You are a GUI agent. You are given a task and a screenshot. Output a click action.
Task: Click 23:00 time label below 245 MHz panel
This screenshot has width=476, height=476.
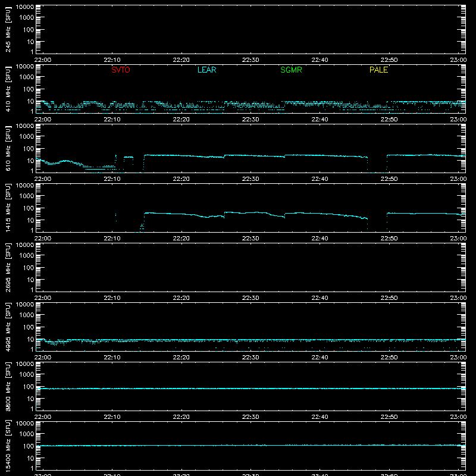click(458, 60)
